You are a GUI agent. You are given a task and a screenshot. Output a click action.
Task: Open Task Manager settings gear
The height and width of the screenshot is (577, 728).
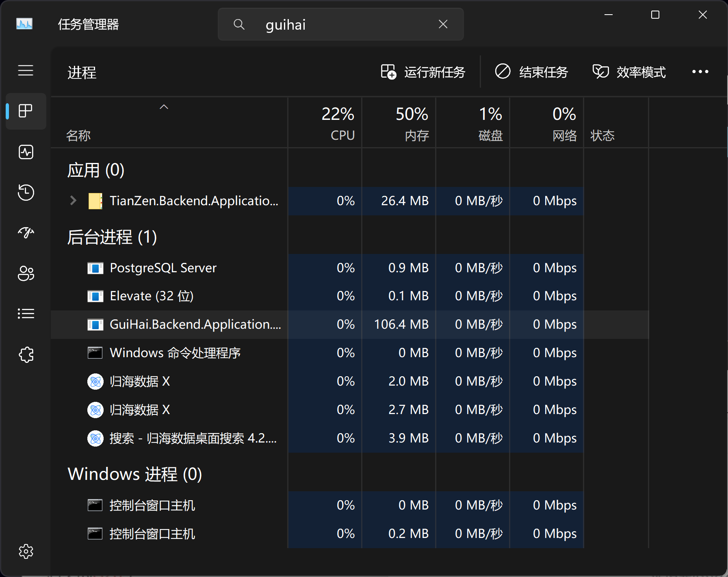tap(26, 551)
